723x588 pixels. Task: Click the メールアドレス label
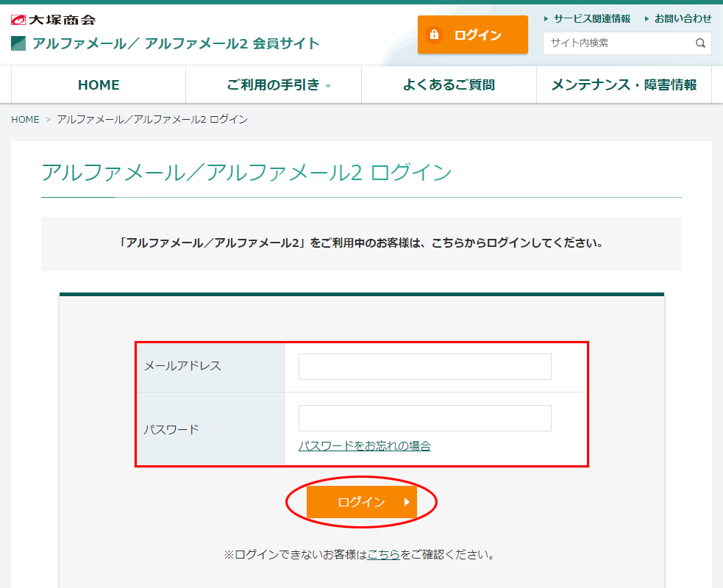coord(182,366)
